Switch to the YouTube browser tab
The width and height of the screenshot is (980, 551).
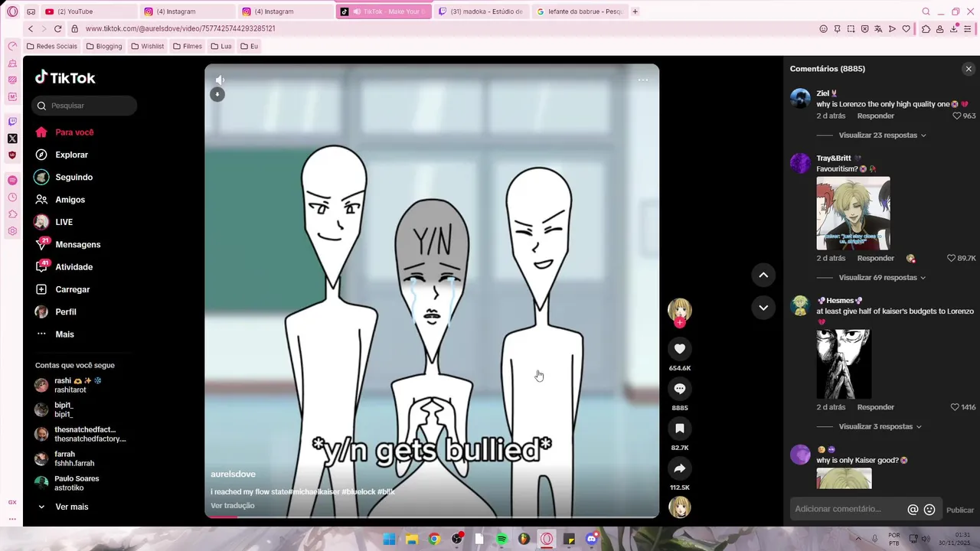pos(90,11)
